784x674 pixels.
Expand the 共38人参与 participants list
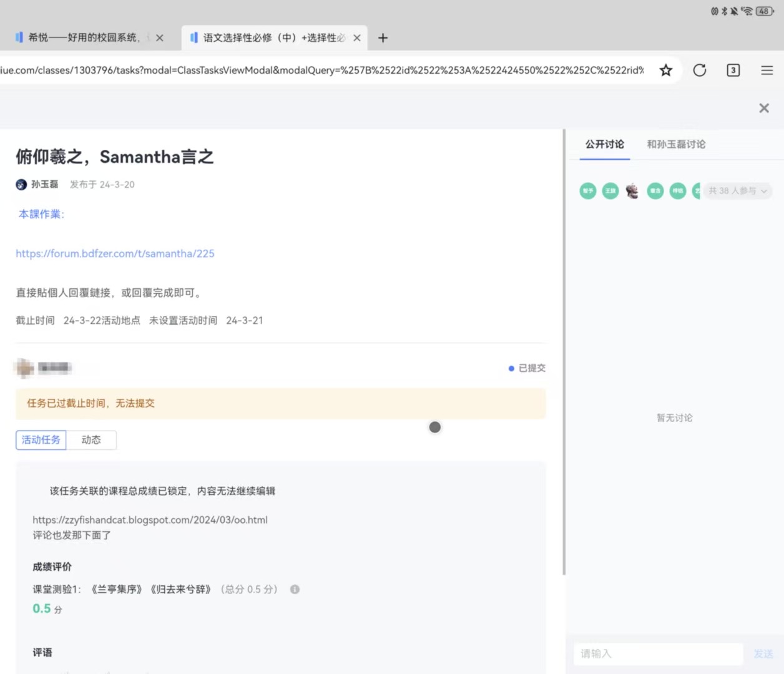point(738,191)
